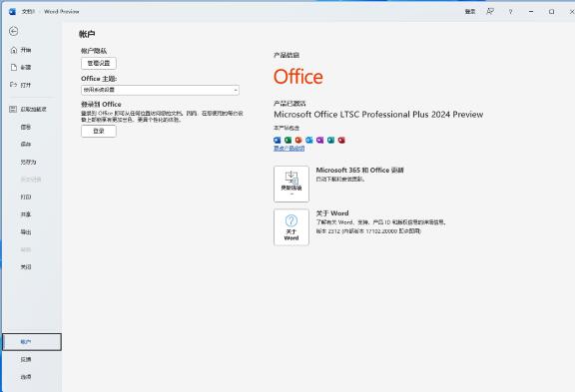Open the 导出 (Export) page
Viewport: 575px width, 392px height.
point(26,231)
